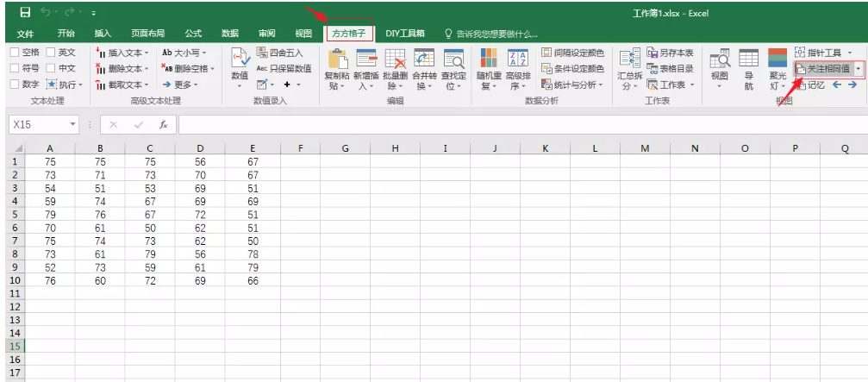Select row 15 header
Viewport: 868px width, 382px height.
coord(16,346)
